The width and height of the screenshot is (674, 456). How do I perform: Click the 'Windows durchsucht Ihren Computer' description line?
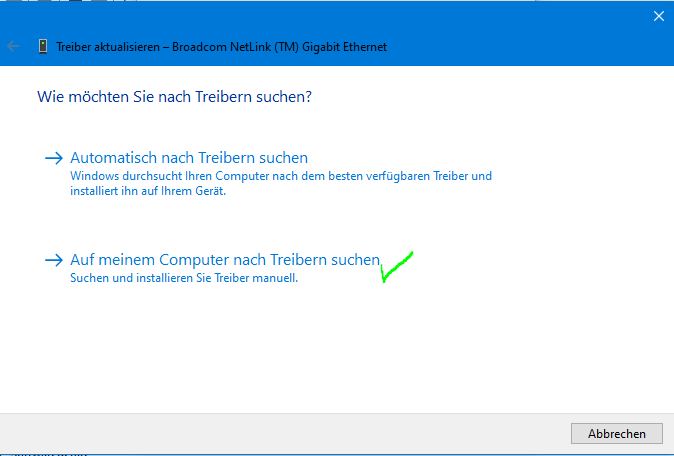[x=281, y=176]
